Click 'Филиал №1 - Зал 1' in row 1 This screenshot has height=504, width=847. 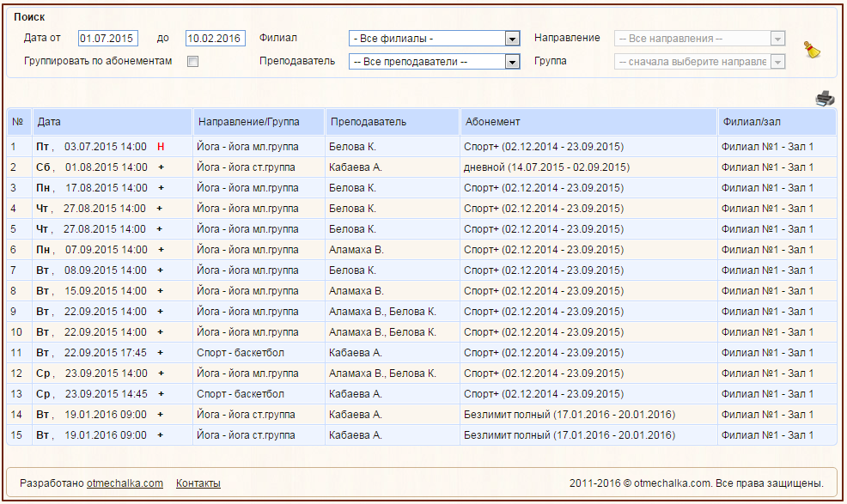[x=768, y=147]
